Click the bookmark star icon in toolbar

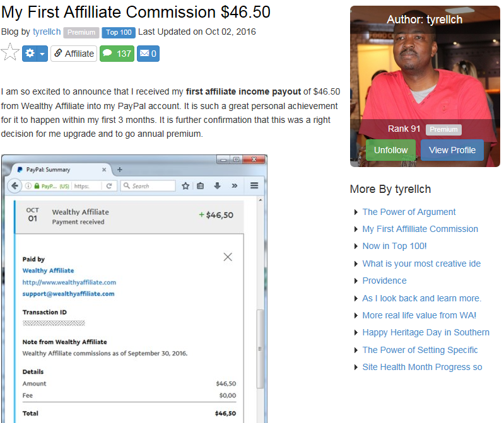185,186
